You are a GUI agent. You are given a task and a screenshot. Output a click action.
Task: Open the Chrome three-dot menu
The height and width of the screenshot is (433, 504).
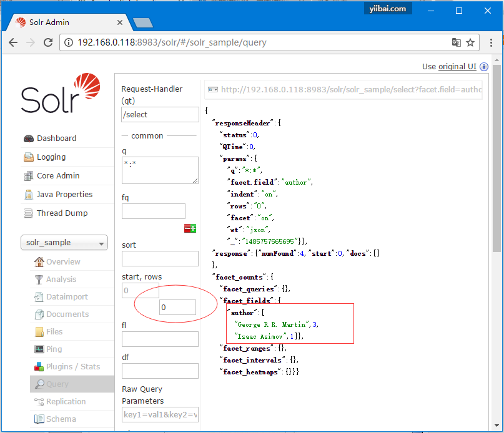point(492,42)
